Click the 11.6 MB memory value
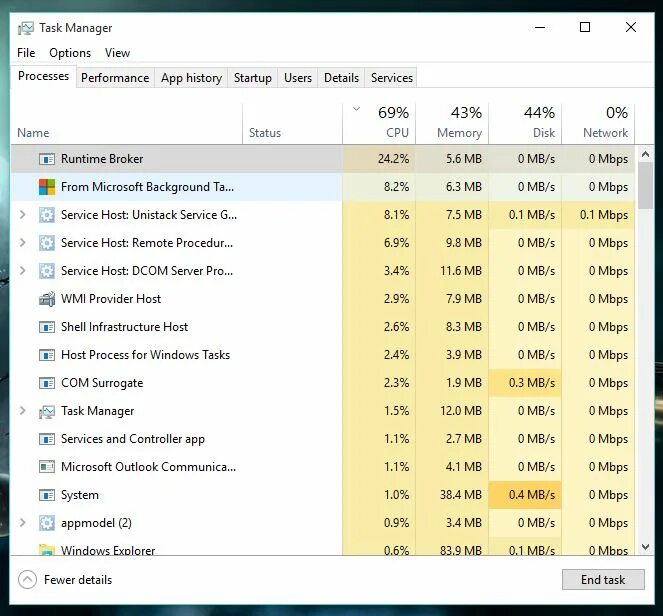Screen dimensions: 663x616 click(x=460, y=271)
